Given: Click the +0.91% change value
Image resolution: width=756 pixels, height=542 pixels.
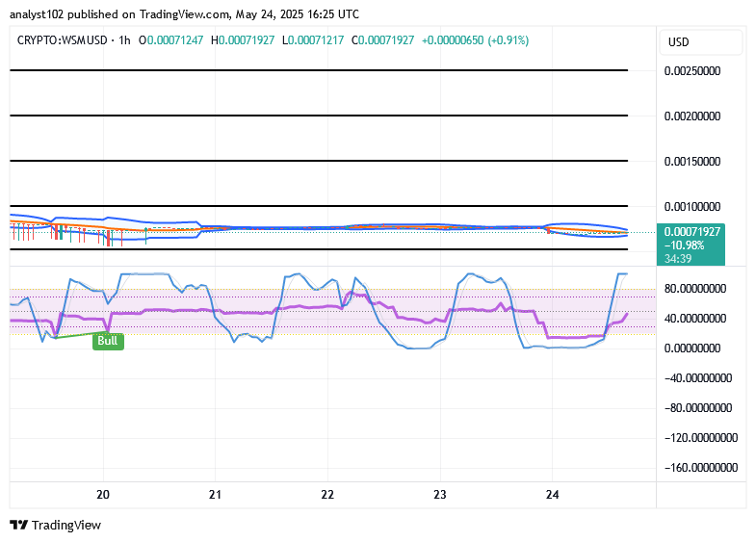Looking at the screenshot, I should [508, 40].
